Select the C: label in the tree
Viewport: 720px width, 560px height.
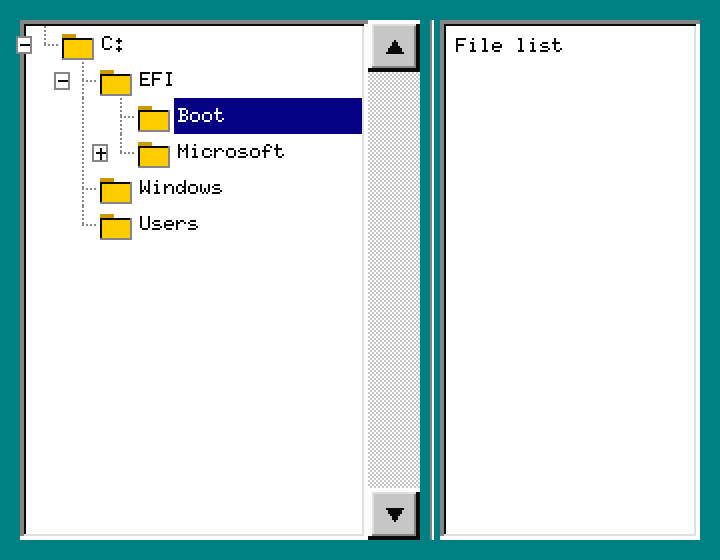(x=112, y=44)
